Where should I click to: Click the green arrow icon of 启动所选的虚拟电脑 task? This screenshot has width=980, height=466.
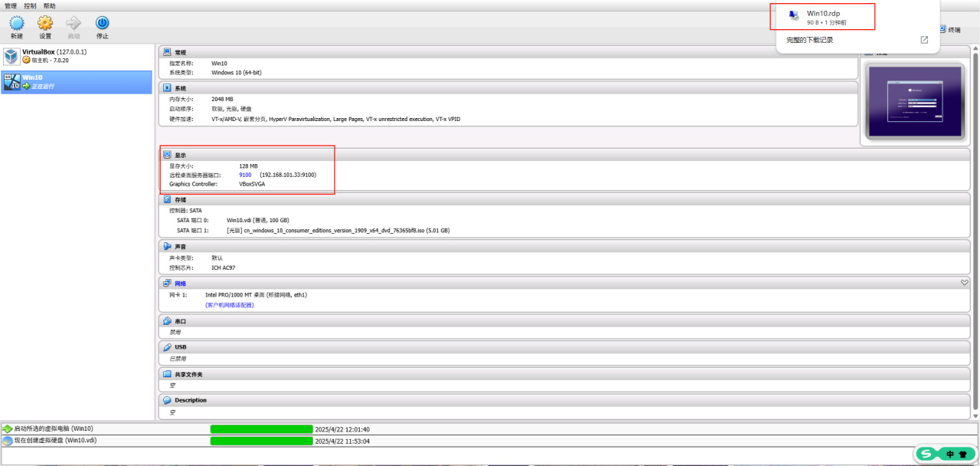click(x=7, y=429)
